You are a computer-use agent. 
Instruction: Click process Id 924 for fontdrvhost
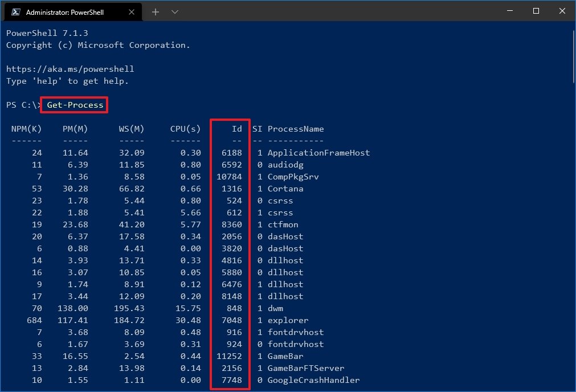tap(234, 344)
